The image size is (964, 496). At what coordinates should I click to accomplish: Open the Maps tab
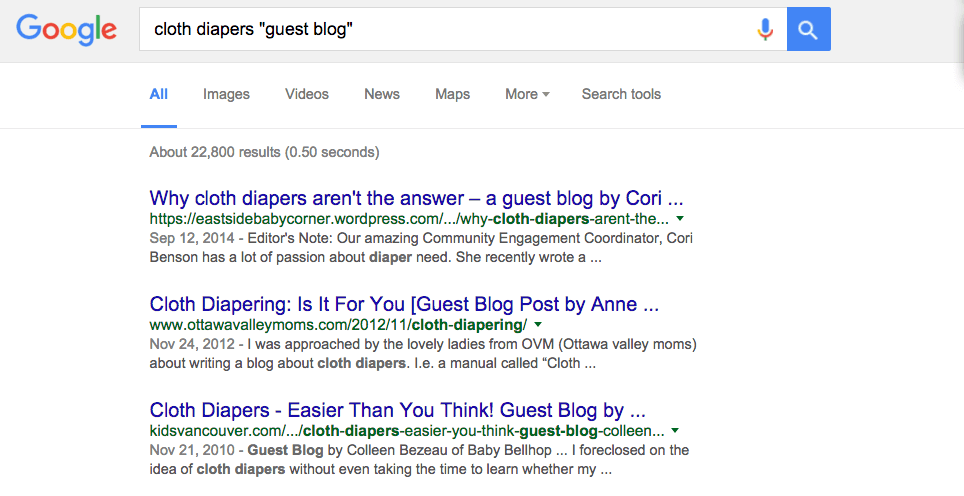point(452,94)
